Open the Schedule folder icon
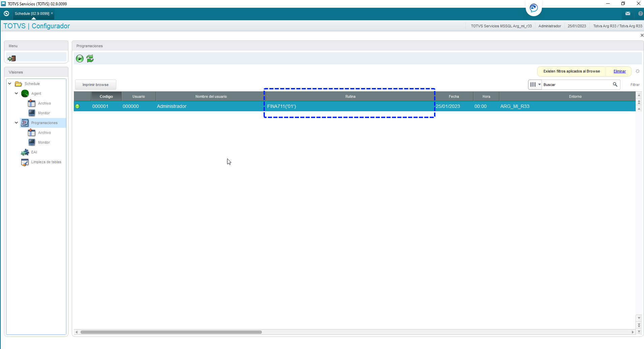Screen dimensions: 644x349 tap(19, 84)
